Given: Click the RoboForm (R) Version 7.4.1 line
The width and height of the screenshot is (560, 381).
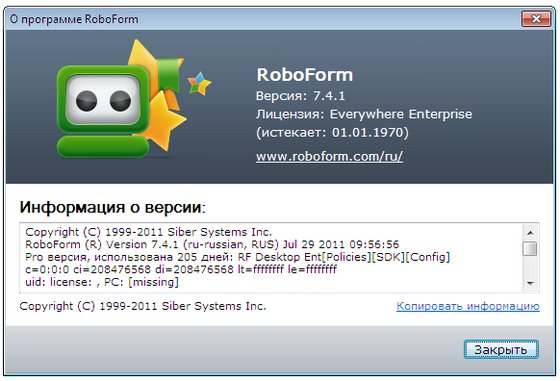Looking at the screenshot, I should coord(212,245).
